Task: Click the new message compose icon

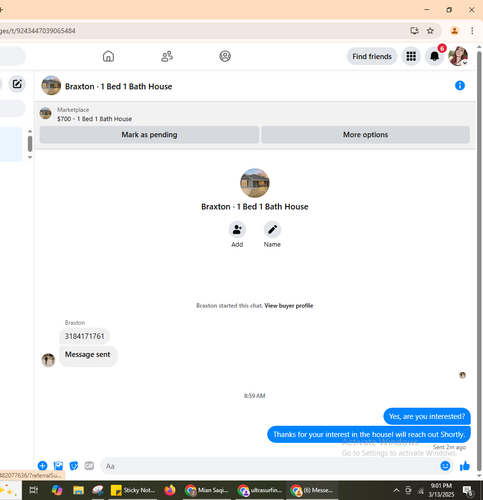Action: tap(17, 84)
